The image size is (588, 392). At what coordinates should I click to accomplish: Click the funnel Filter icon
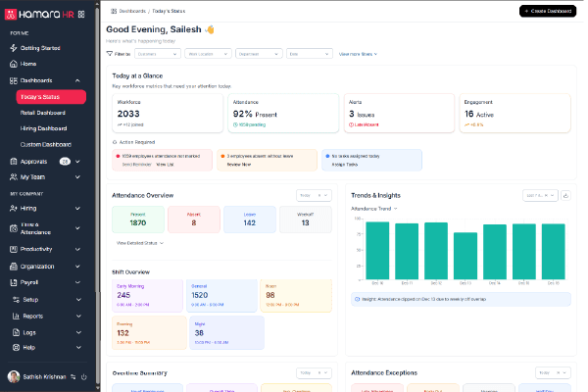coord(110,54)
